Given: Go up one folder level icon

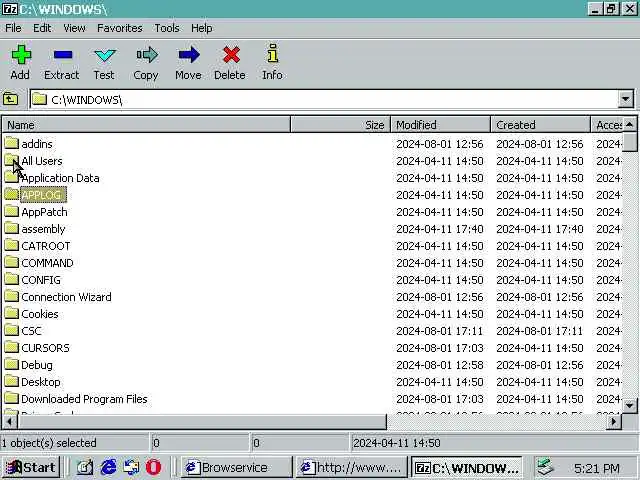Looking at the screenshot, I should click(11, 99).
